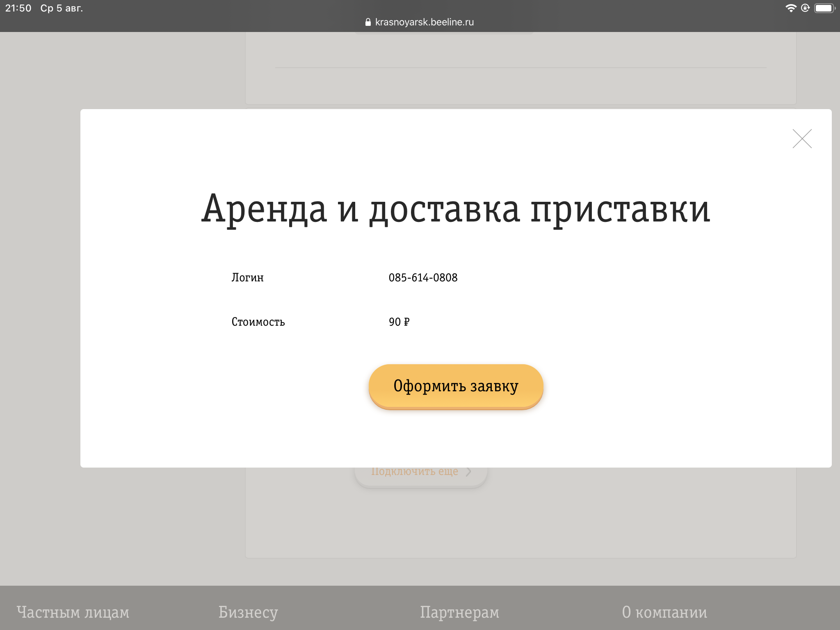The width and height of the screenshot is (840, 630).
Task: Select the login value 085-614-0808
Action: (x=423, y=278)
